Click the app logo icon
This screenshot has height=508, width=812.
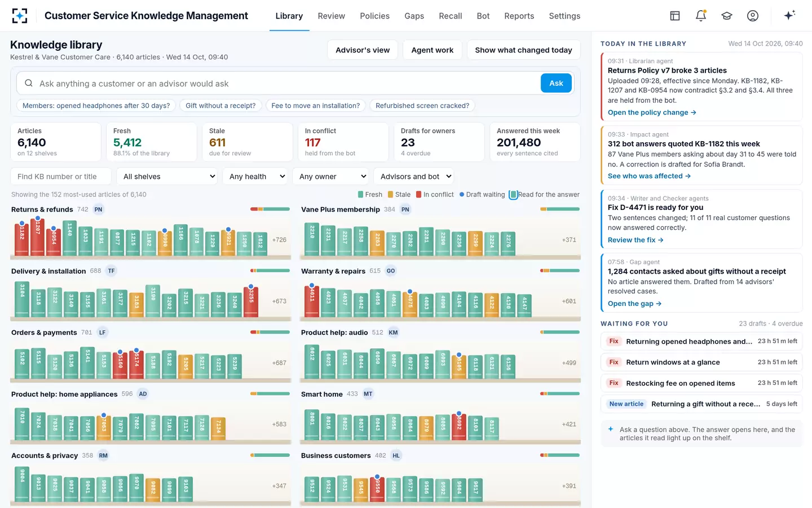point(20,16)
